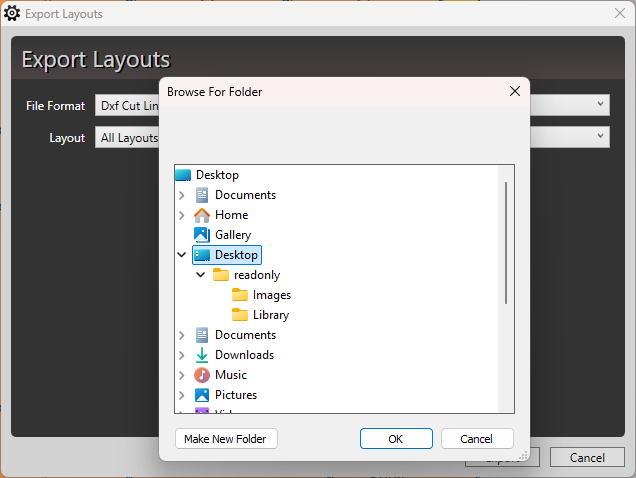Select the root Desktop label
The height and width of the screenshot is (478, 636).
pos(217,175)
